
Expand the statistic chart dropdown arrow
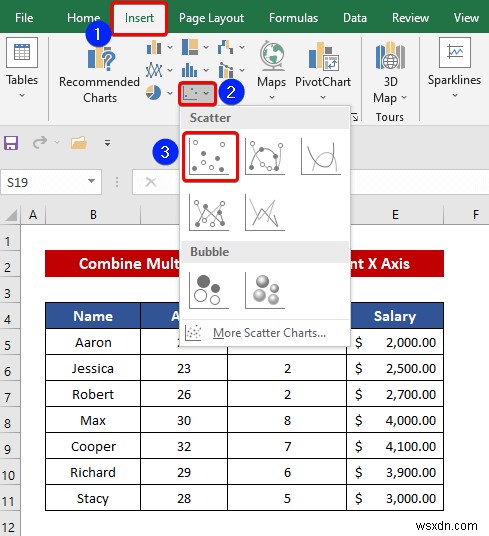pos(206,70)
